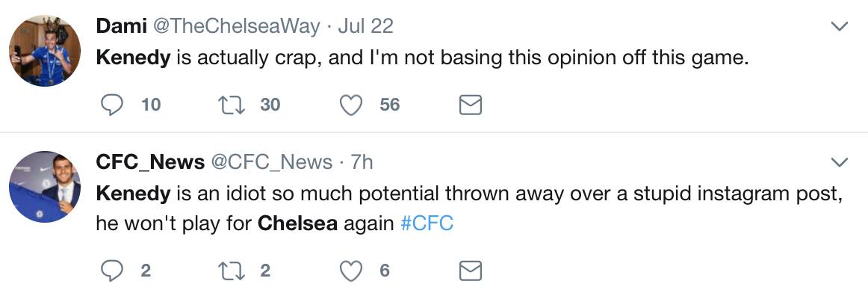868x290 pixels.
Task: Click the #CFC hashtag link
Action: [427, 223]
